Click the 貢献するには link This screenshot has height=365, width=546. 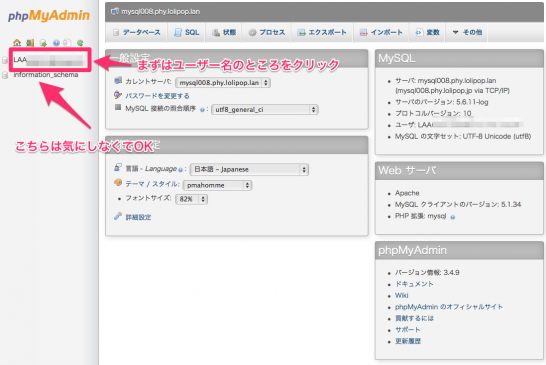pos(414,318)
